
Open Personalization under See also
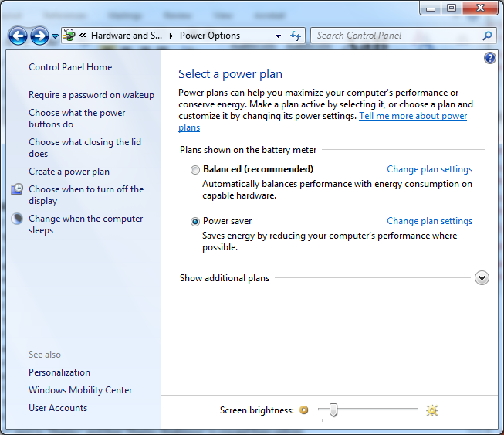tap(59, 372)
